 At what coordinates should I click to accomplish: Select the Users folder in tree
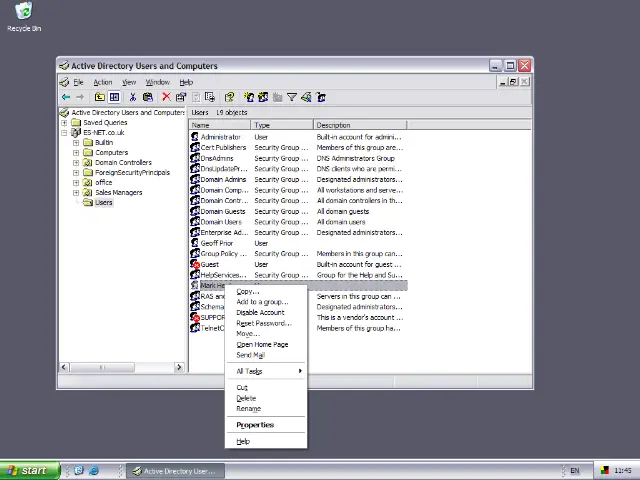98,202
